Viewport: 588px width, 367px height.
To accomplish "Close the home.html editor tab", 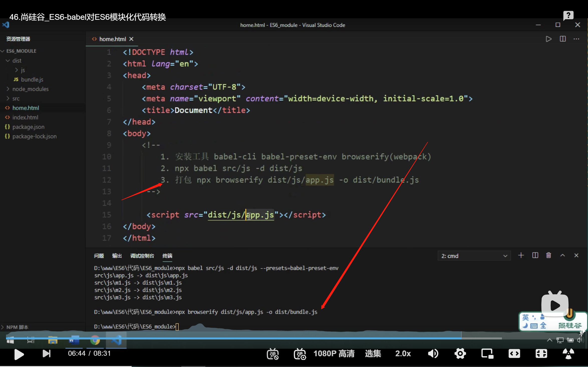I will [x=131, y=39].
